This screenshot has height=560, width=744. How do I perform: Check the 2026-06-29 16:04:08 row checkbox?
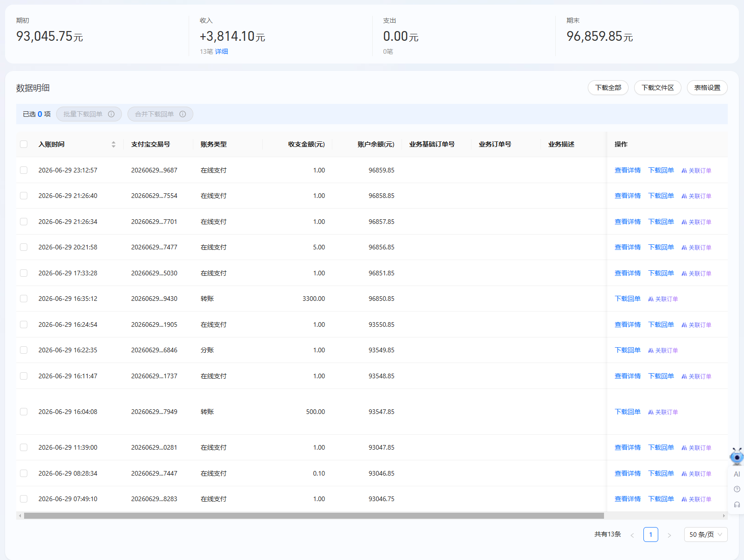point(24,412)
